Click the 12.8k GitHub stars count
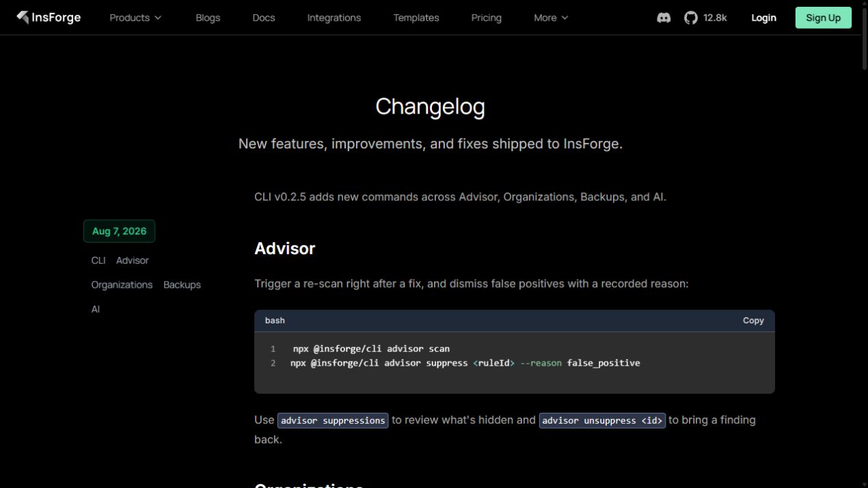The image size is (868, 488). pos(715,18)
